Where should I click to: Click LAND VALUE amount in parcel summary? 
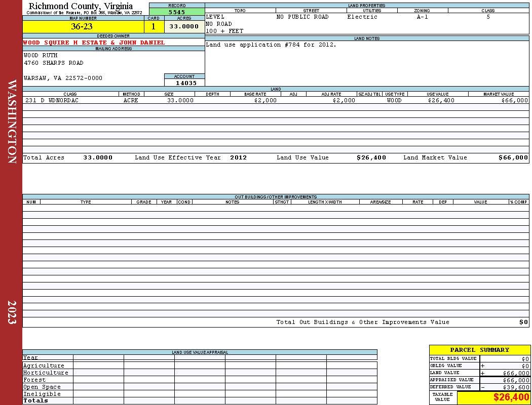click(516, 373)
